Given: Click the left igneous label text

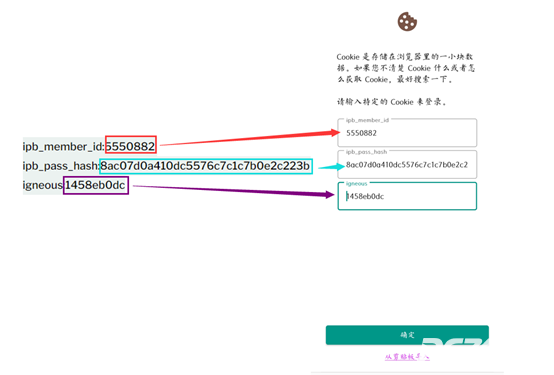Looking at the screenshot, I should 43,185.
